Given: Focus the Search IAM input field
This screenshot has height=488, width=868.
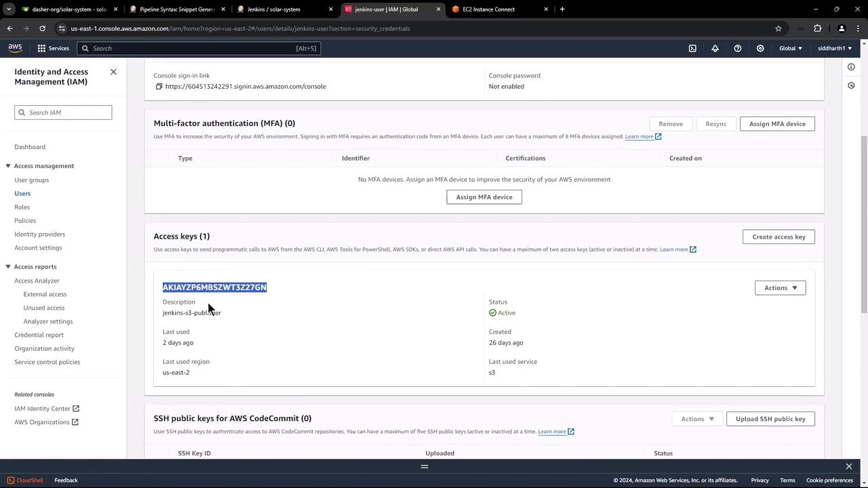Looking at the screenshot, I should 63,113.
